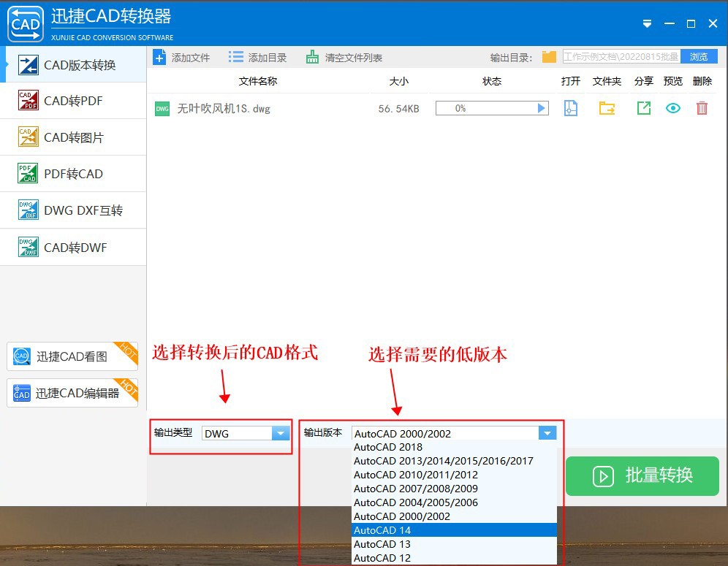Toggle the dropdown arrow on 迅捷 menu
Screen dimensions: 728x566
click(x=646, y=23)
